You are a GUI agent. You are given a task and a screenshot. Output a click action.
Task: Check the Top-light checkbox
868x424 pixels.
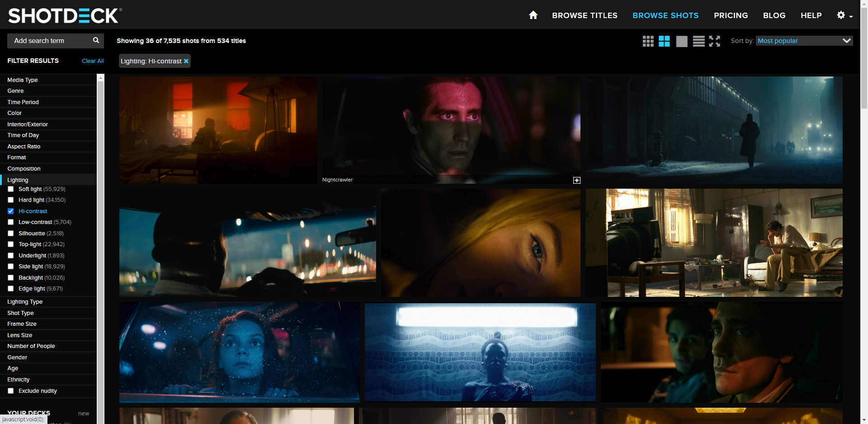click(11, 244)
